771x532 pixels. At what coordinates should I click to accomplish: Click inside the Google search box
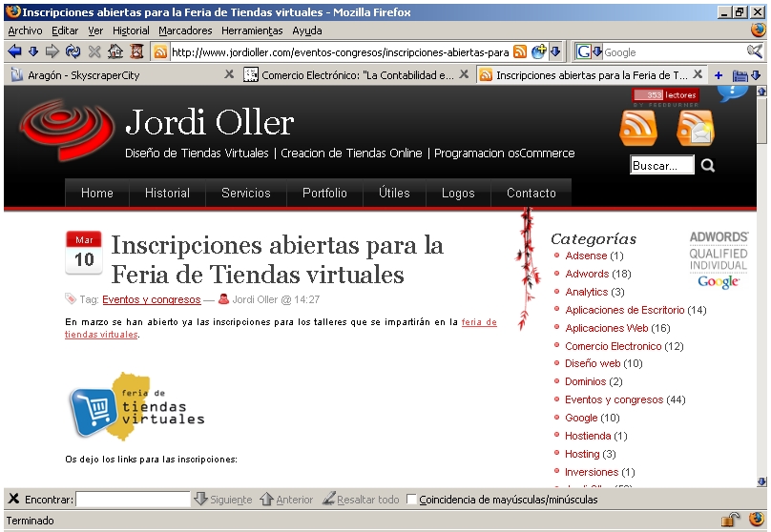click(674, 52)
